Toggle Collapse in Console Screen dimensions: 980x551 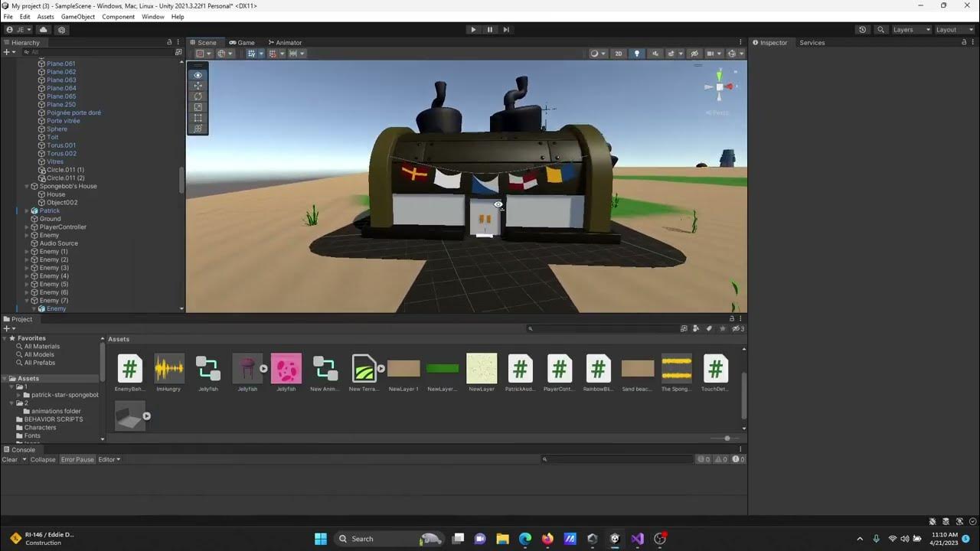(x=43, y=459)
